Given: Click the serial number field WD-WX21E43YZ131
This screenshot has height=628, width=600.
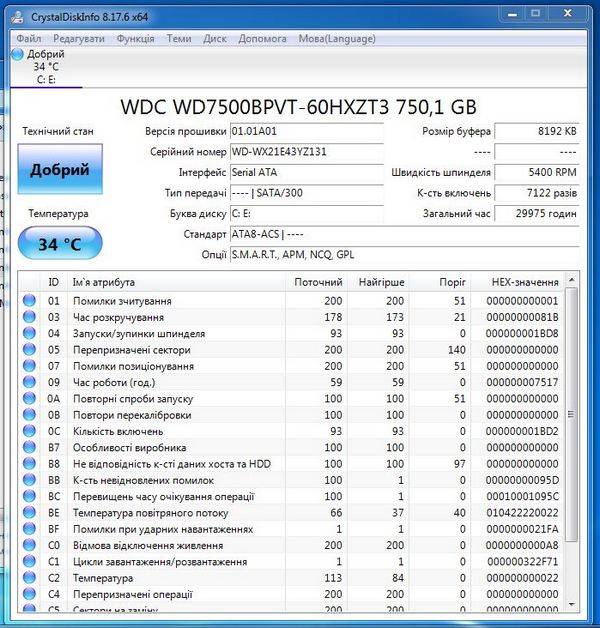Looking at the screenshot, I should pos(305,152).
